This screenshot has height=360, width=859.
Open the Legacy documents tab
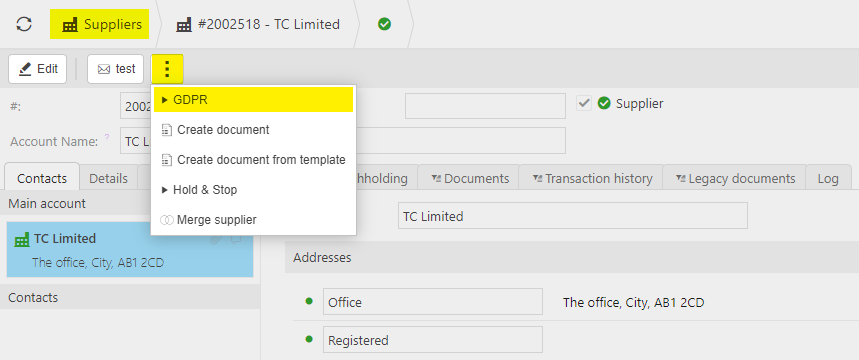735,178
